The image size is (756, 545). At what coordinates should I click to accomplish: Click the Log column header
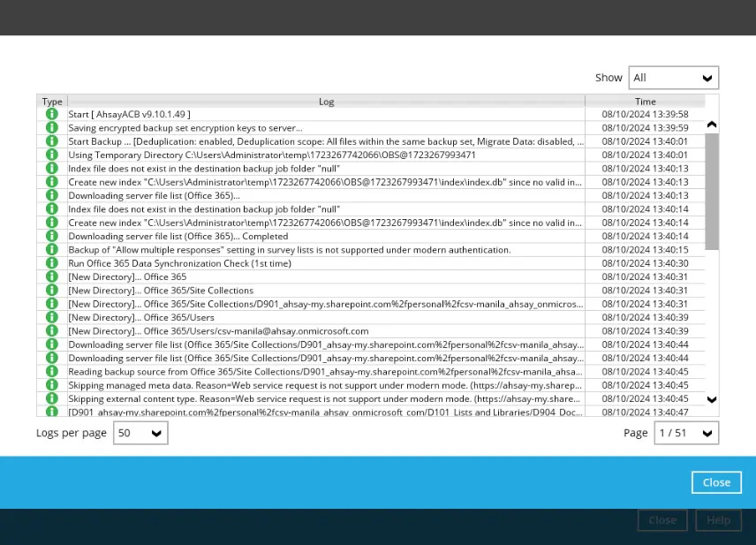326,101
